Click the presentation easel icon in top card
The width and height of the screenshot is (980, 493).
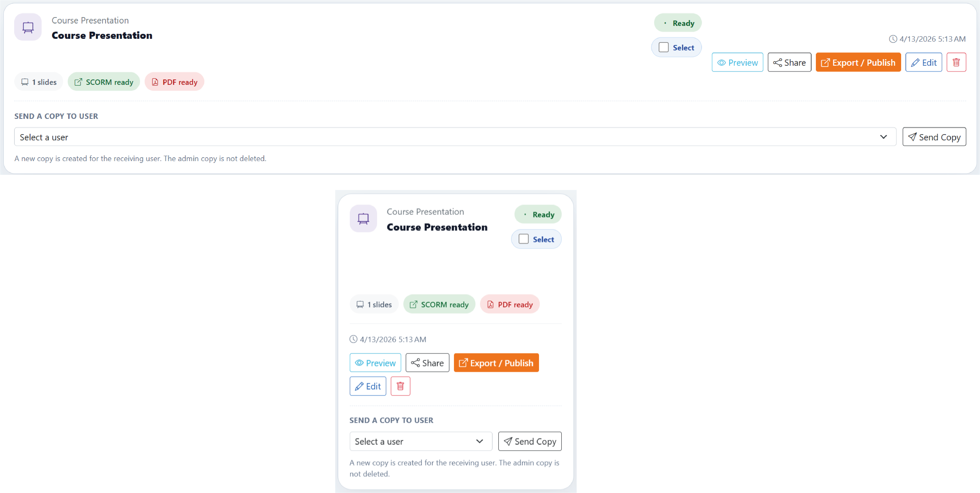[28, 27]
